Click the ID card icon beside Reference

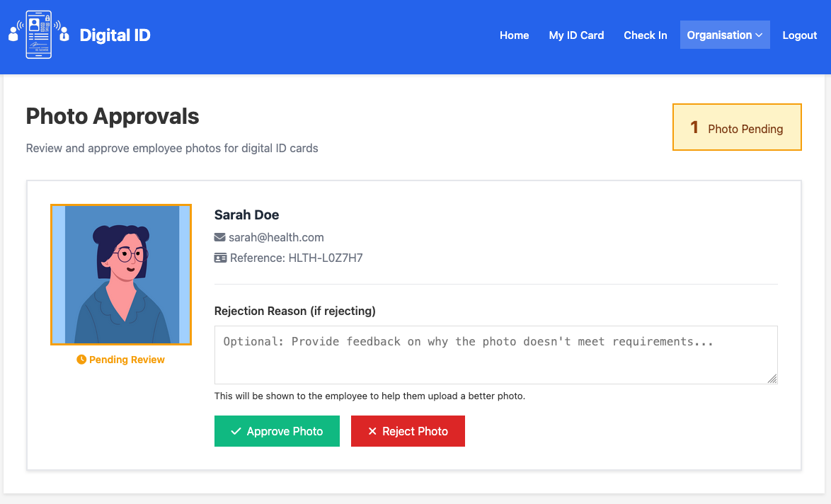click(x=220, y=258)
